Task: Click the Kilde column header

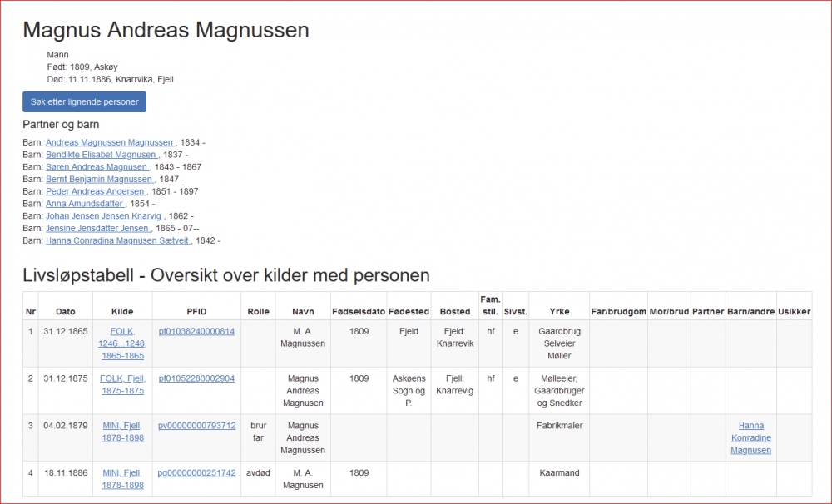Action: pos(122,311)
